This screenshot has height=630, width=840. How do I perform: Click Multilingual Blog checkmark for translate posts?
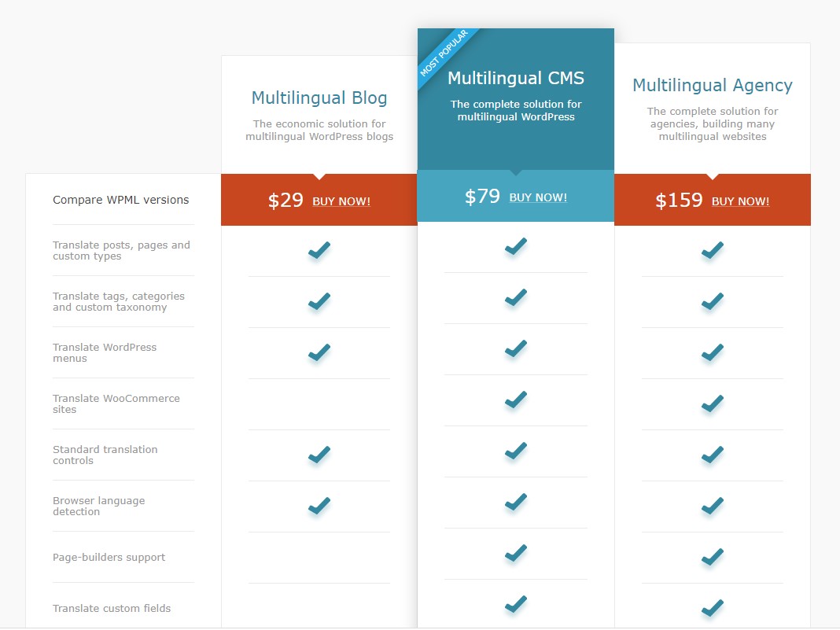[319, 249]
